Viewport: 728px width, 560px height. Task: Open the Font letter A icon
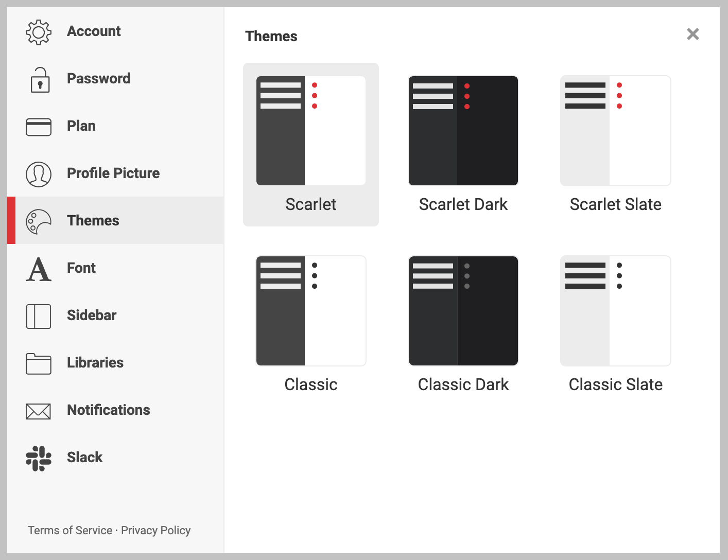point(39,269)
